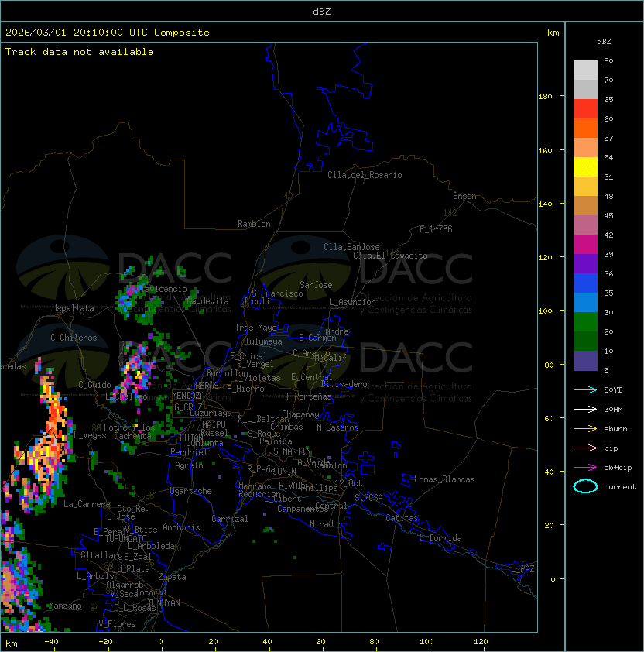Click the '160' tick on km axis
644x652 pixels.
545,150
